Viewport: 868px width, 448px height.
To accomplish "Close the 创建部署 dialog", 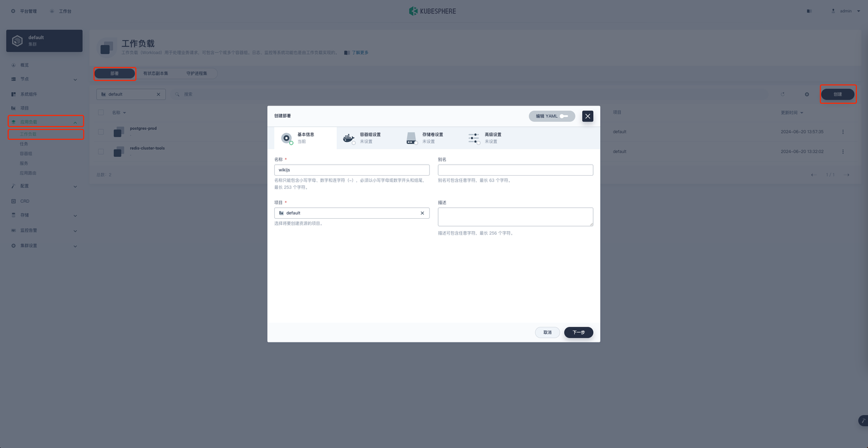I will pyautogui.click(x=588, y=116).
